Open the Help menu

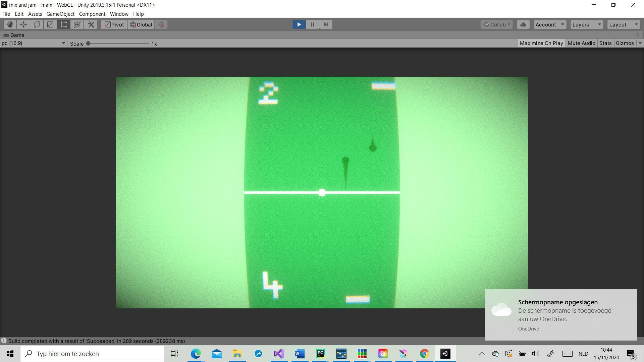click(x=138, y=14)
